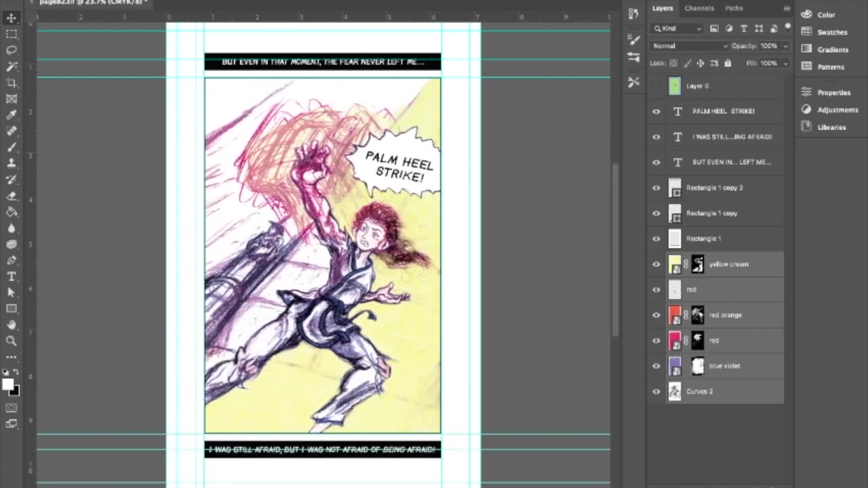The height and width of the screenshot is (488, 868).
Task: Select the Eyedropper tool
Action: 12,115
